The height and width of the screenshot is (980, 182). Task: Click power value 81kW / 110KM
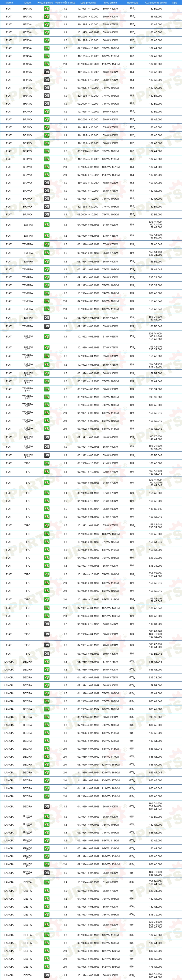(x=111, y=550)
